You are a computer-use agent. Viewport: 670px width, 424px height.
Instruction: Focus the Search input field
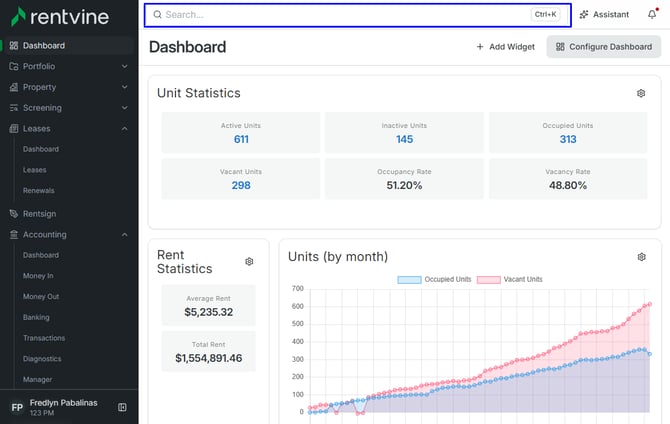358,15
